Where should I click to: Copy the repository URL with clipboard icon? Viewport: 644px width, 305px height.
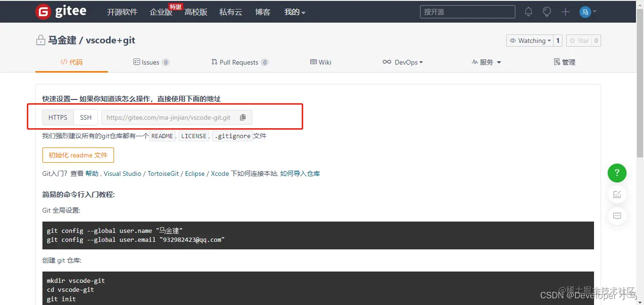click(x=243, y=117)
